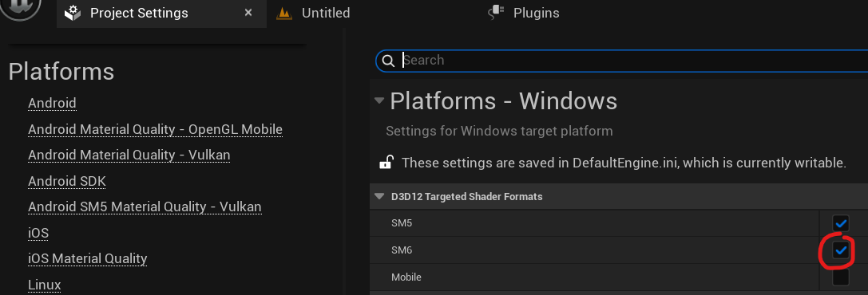Switch to the Untitled tab
Image resolution: width=868 pixels, height=295 pixels.
click(x=326, y=13)
